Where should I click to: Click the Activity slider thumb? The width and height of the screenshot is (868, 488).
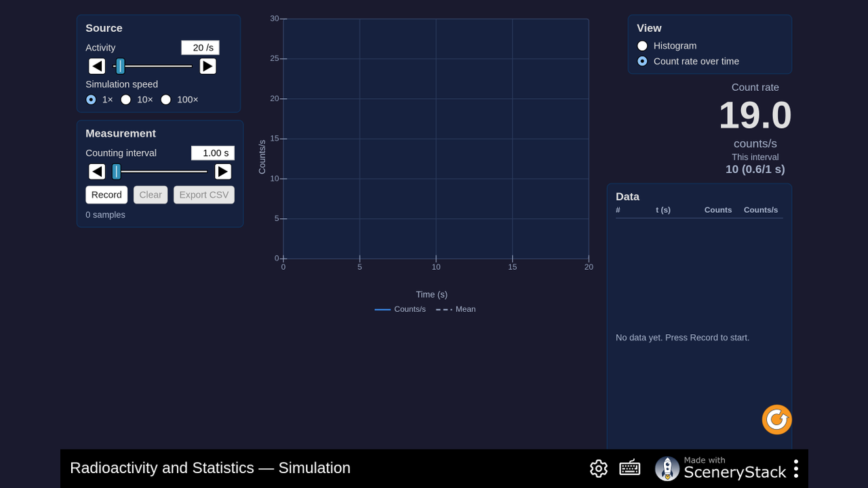point(120,66)
